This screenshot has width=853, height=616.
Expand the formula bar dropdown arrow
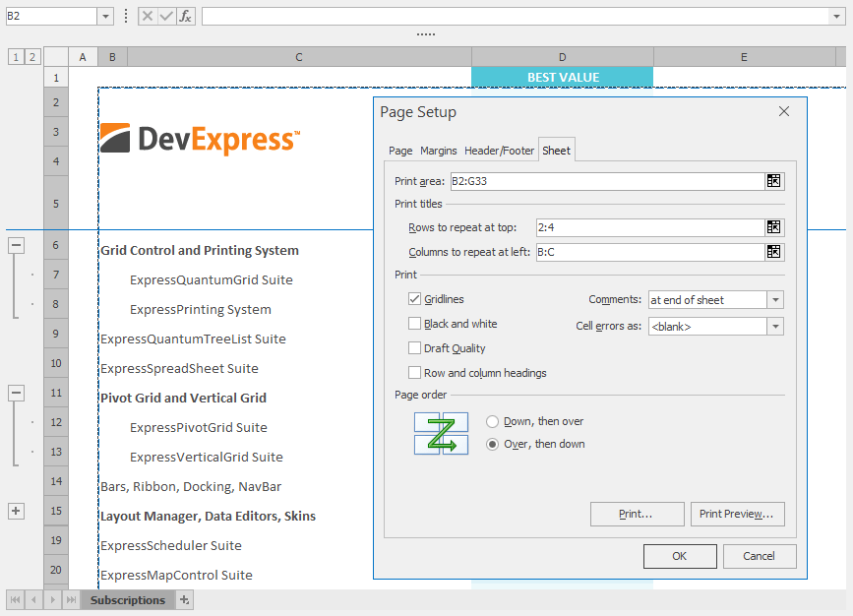point(836,17)
